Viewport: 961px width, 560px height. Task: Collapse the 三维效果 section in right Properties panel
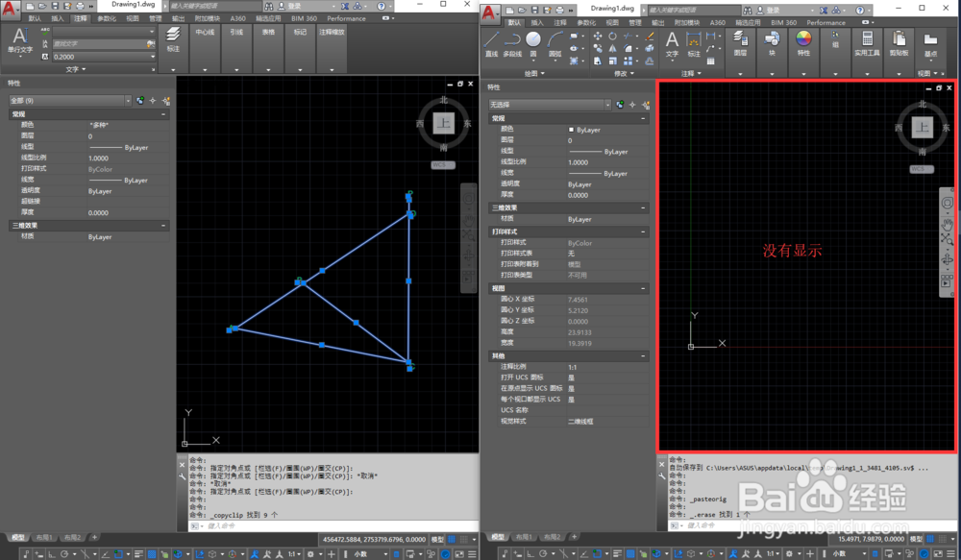643,207
